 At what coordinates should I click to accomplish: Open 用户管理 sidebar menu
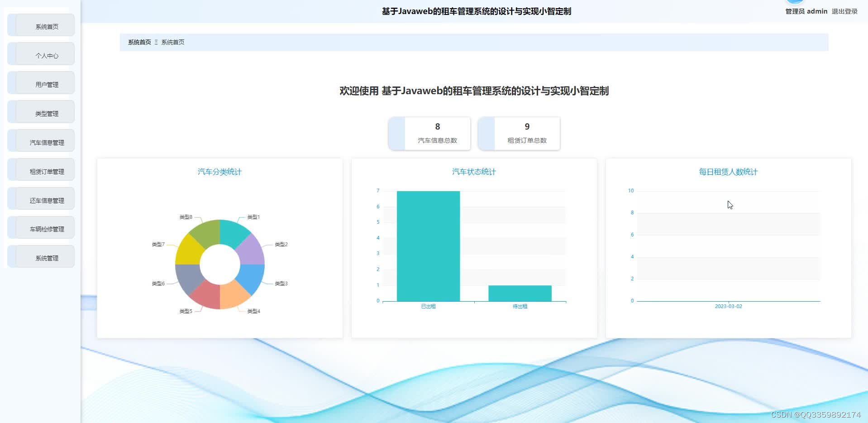point(41,83)
